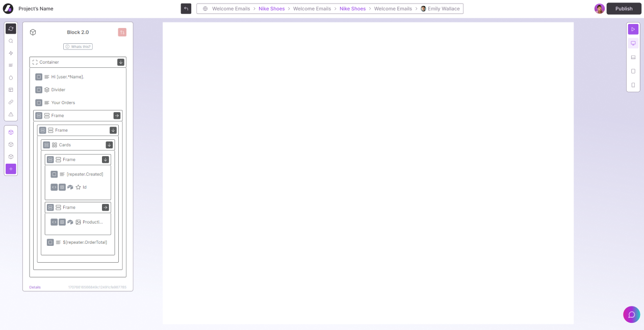The width and height of the screenshot is (644, 330).
Task: Select the second Nike Shoes breadcrumb
Action: click(x=352, y=9)
